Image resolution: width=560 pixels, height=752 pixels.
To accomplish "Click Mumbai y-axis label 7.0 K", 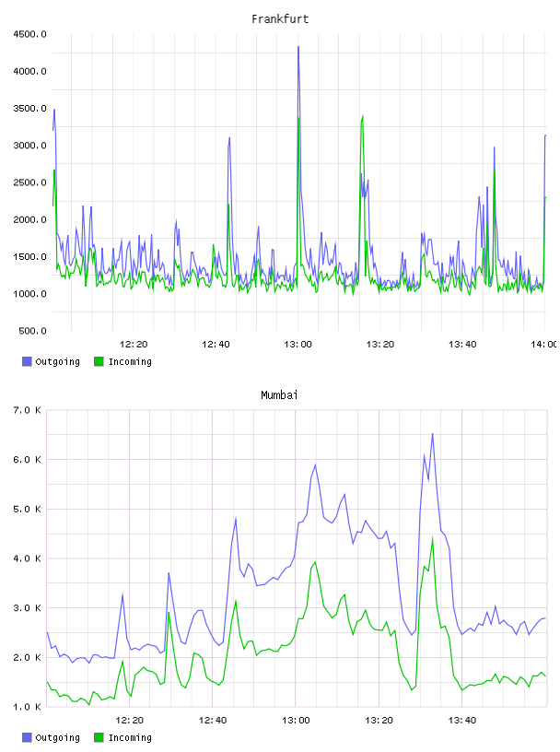I will click(27, 410).
